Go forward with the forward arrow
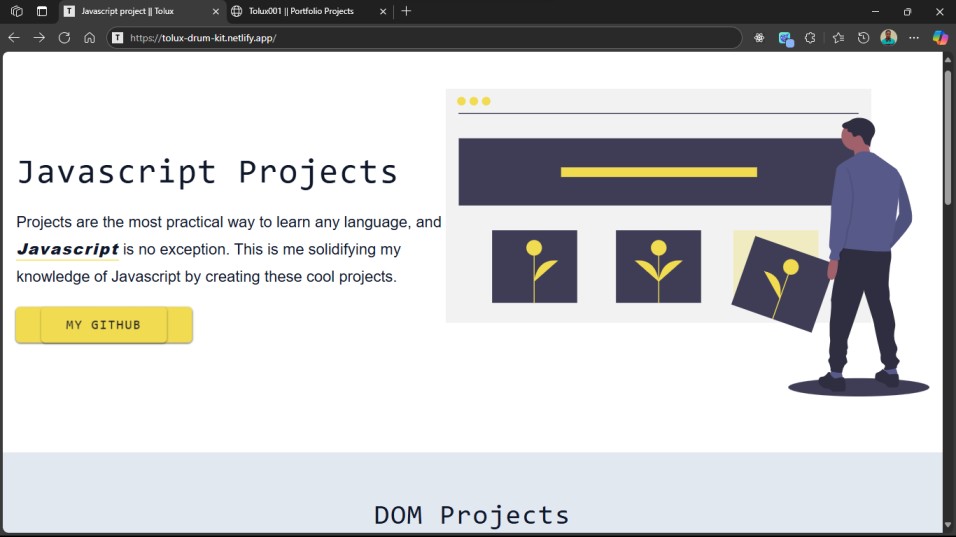Viewport: 956px width, 537px height. click(x=39, y=38)
